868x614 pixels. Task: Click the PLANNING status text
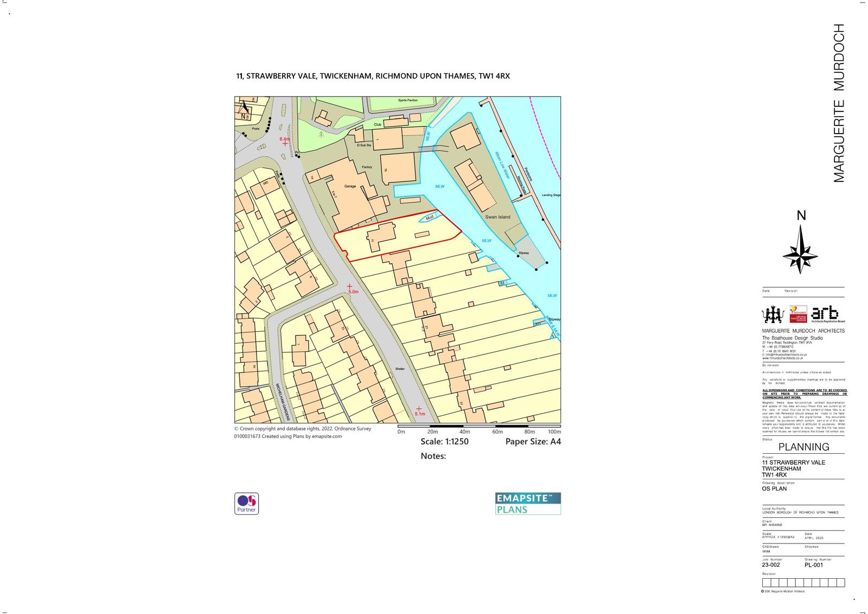point(803,447)
